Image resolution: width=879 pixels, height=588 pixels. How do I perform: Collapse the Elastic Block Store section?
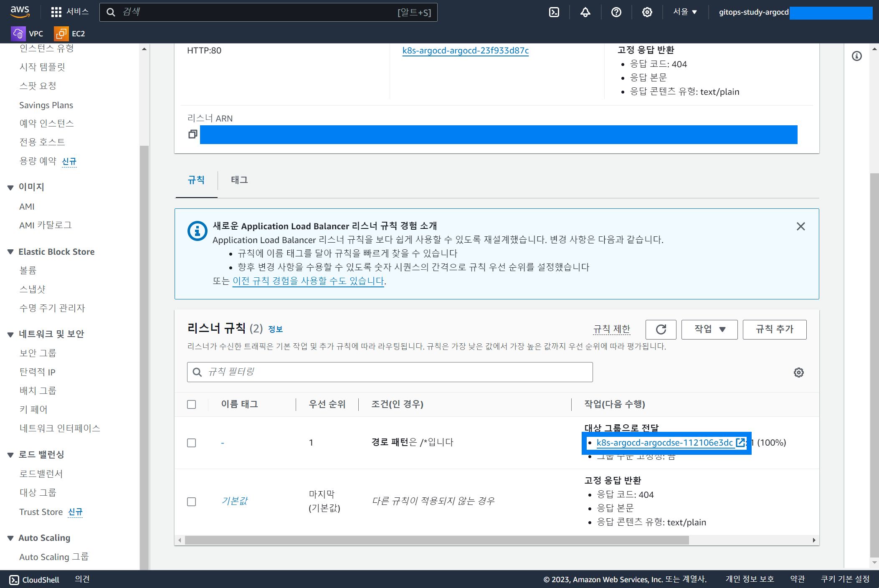coord(10,252)
